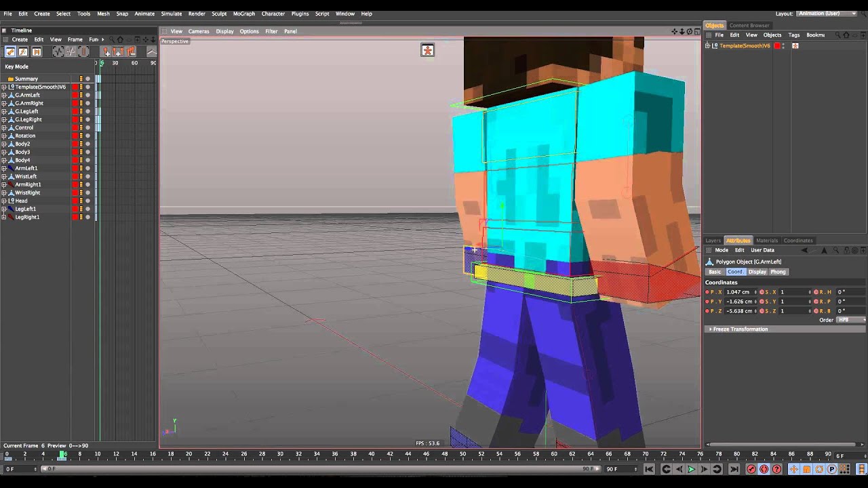Click the Delete Marker icon in Timeline
868x488 pixels.
click(131, 52)
